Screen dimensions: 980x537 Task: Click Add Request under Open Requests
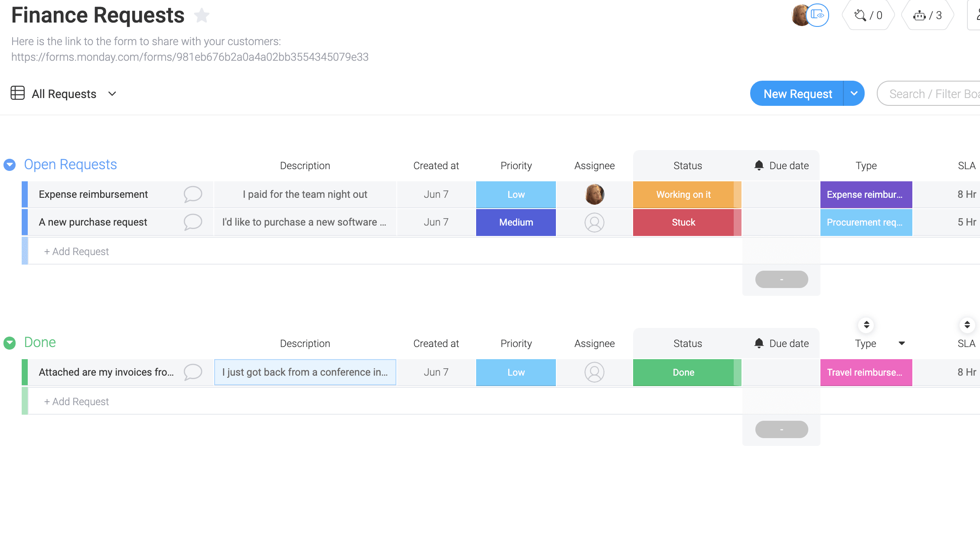click(76, 252)
